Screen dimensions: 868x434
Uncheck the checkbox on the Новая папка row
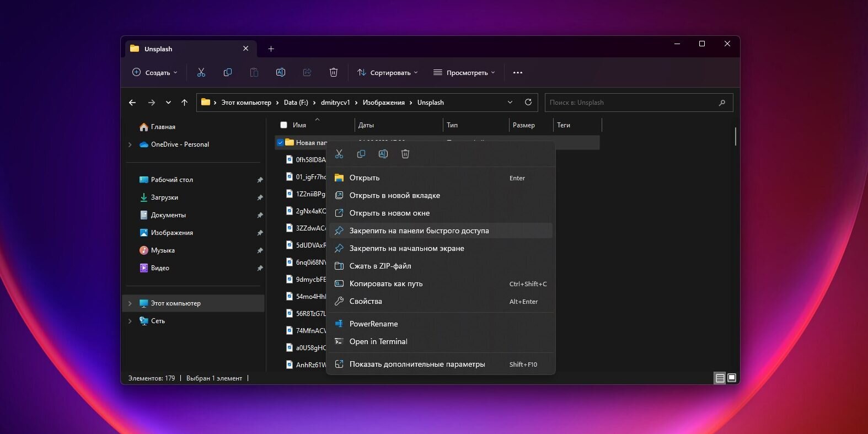coord(280,142)
